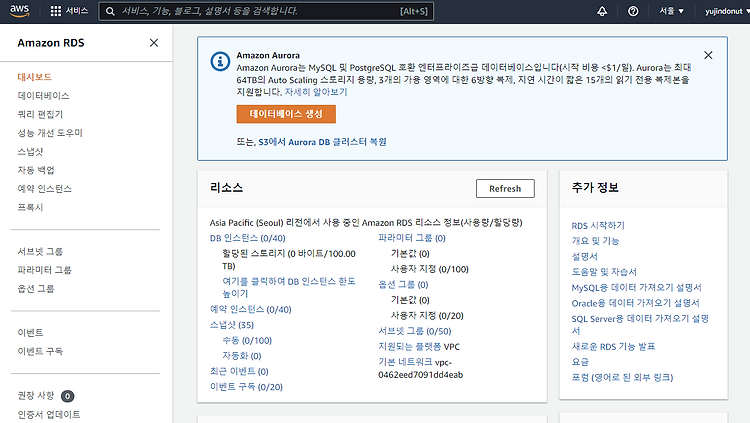Open 서브넷 그룹 (0/50) resource link

point(415,332)
